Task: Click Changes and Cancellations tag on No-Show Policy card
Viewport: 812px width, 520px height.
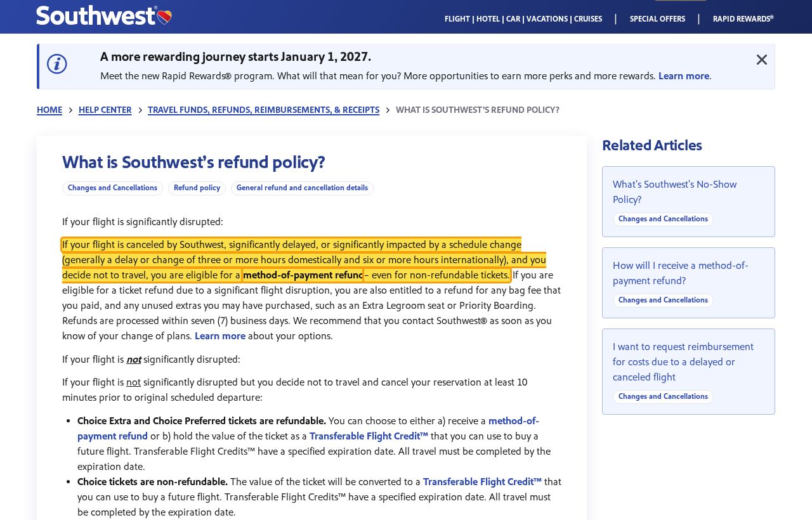Action: pos(663,219)
